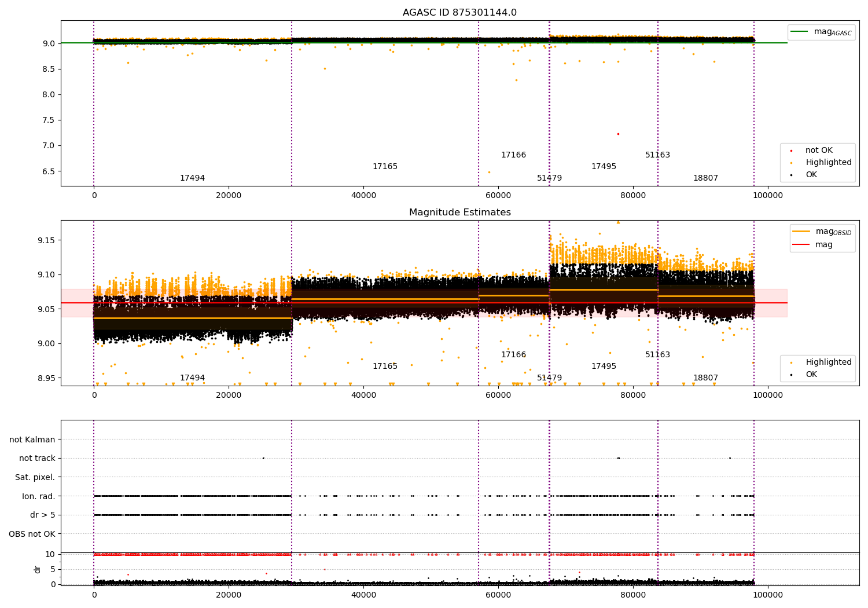The height and width of the screenshot is (608, 868).
Task: Click OBSID label 17494 in the top plot
Action: [x=192, y=178]
